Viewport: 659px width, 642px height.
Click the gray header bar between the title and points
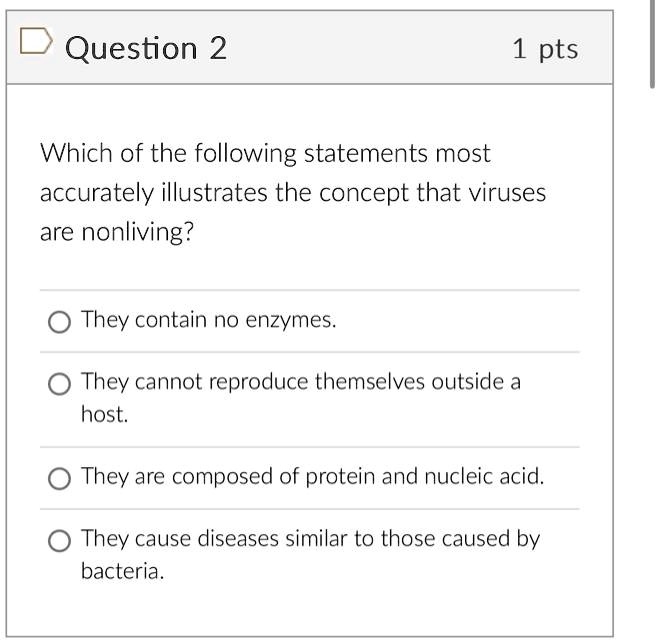coord(369,47)
